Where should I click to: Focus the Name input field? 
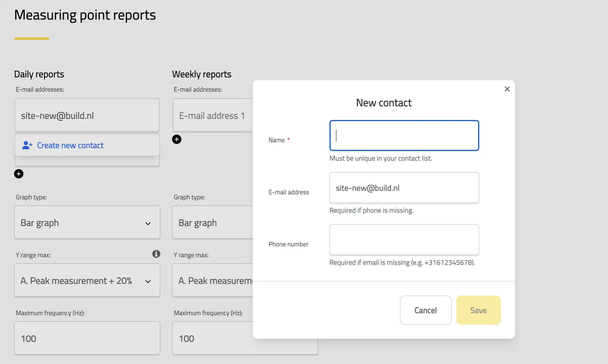[x=404, y=135]
